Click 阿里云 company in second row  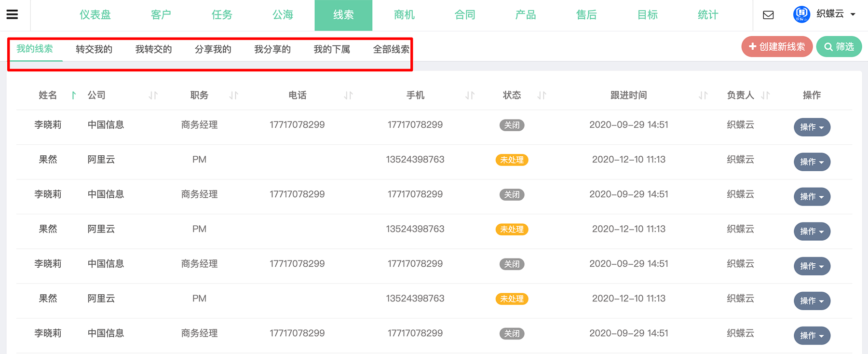point(101,160)
